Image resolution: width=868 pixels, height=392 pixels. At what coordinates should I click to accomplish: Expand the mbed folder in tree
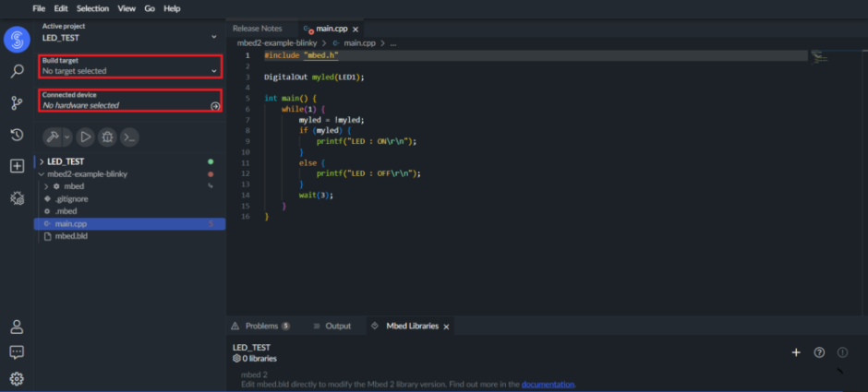coord(46,186)
